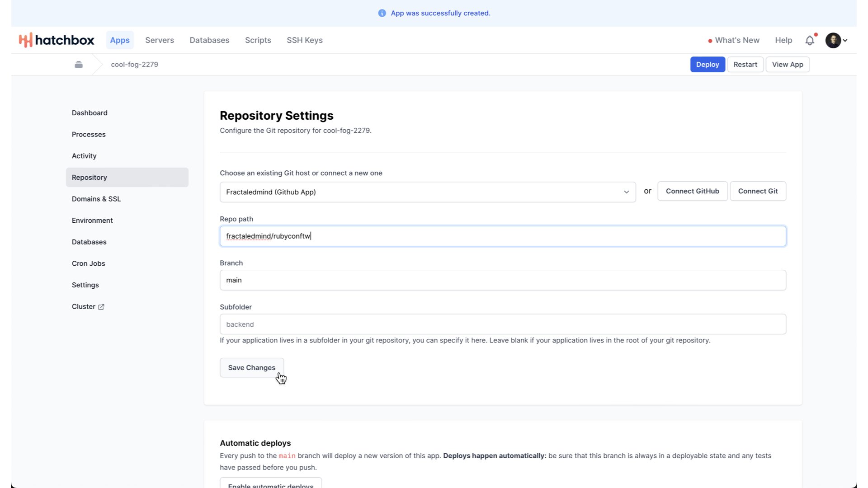The height and width of the screenshot is (488, 868).
Task: Expand the Git host dropdown
Action: coord(427,192)
